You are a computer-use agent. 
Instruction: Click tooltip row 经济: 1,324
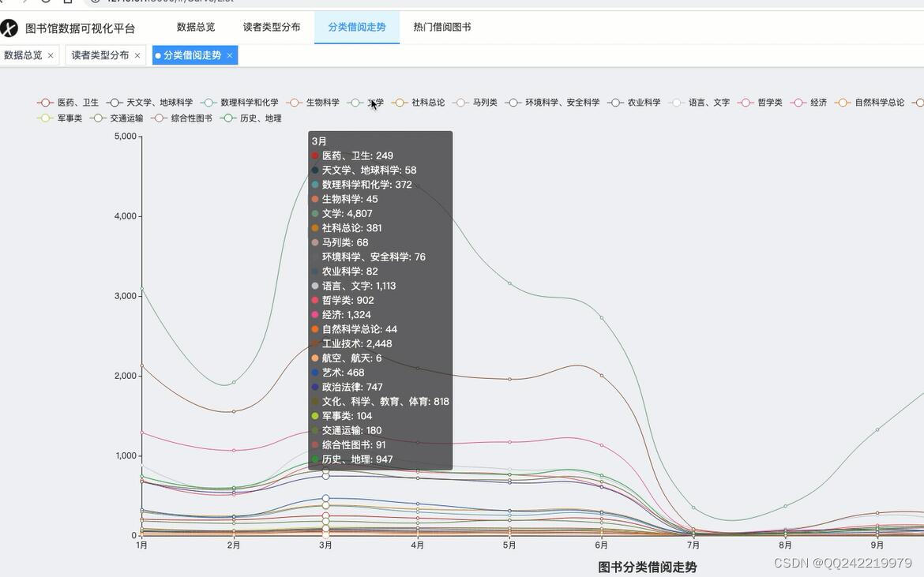341,314
